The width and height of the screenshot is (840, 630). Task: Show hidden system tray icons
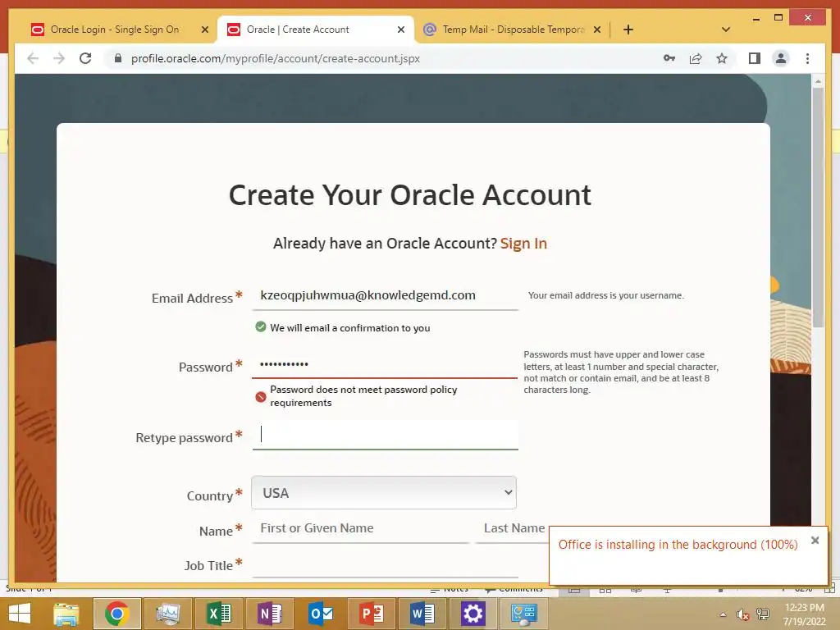[x=723, y=614]
